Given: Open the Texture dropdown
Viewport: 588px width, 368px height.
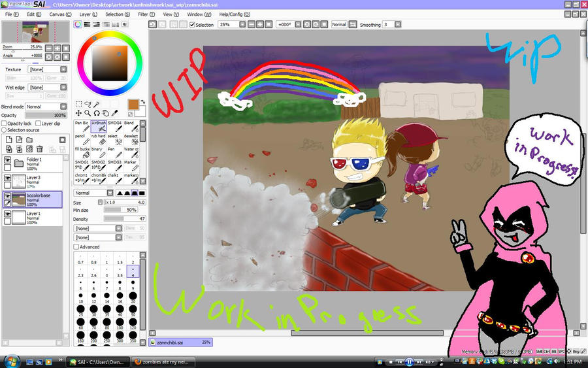Looking at the screenshot, I should pos(47,69).
